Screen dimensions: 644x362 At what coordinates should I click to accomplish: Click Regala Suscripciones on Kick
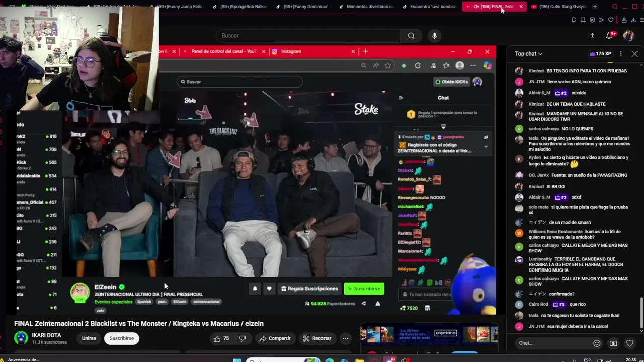point(309,289)
